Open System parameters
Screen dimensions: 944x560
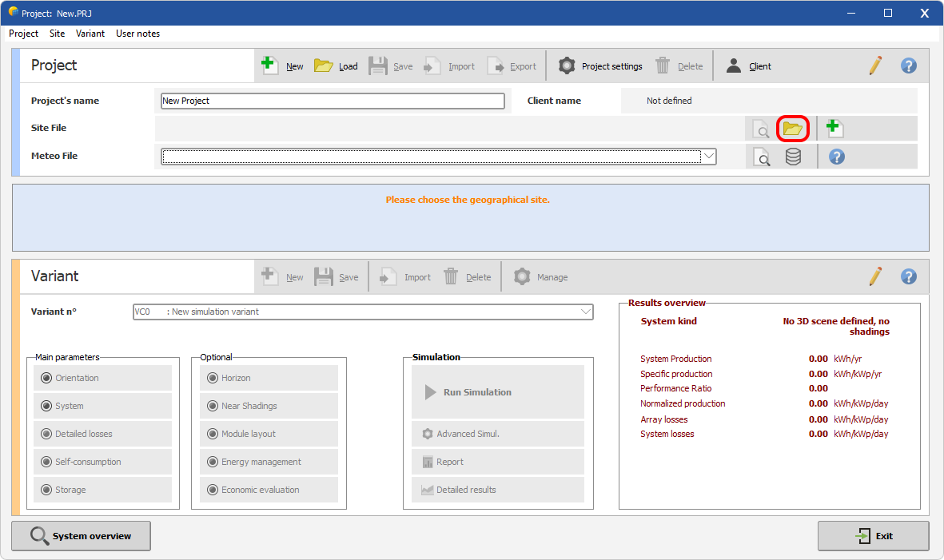pos(103,406)
